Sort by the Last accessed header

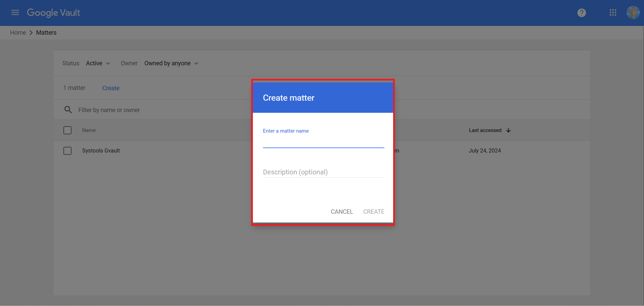(x=485, y=130)
